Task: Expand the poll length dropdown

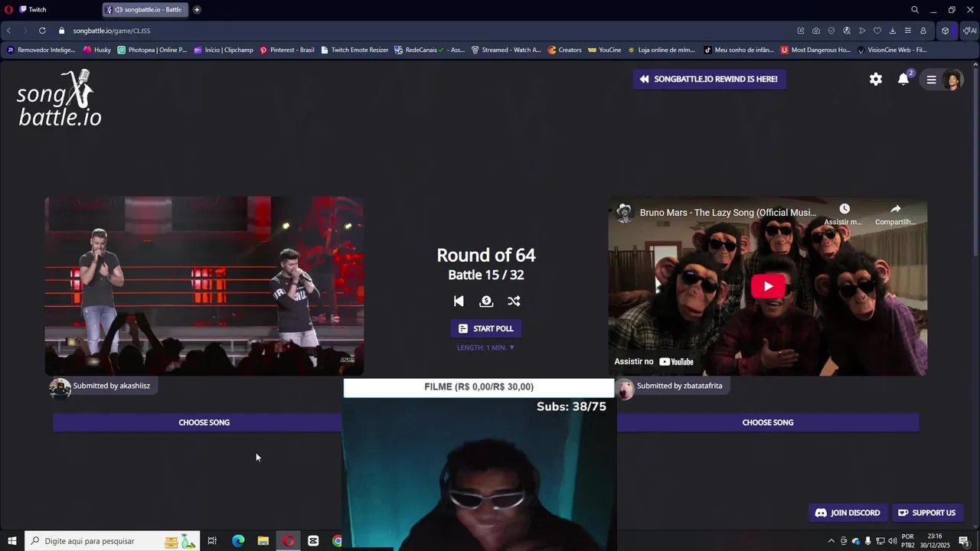Action: (486, 347)
